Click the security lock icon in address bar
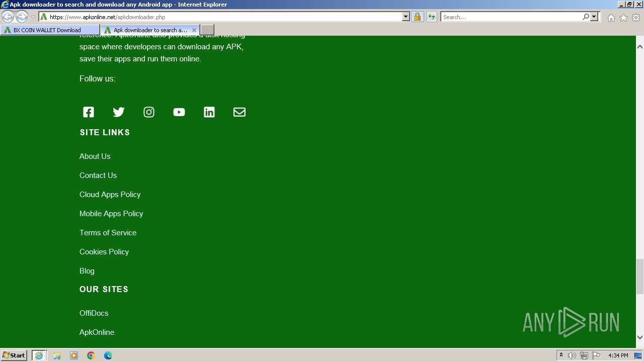This screenshot has height=362, width=644. (417, 17)
